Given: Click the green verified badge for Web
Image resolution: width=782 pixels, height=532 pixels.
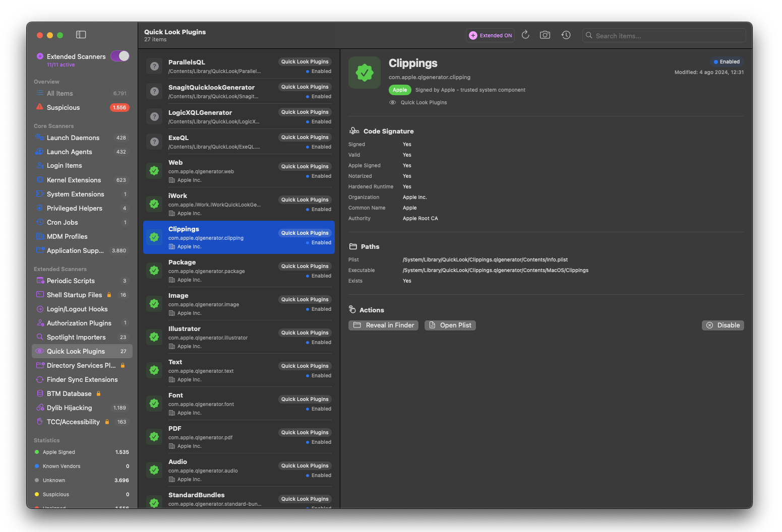Looking at the screenshot, I should [x=154, y=171].
